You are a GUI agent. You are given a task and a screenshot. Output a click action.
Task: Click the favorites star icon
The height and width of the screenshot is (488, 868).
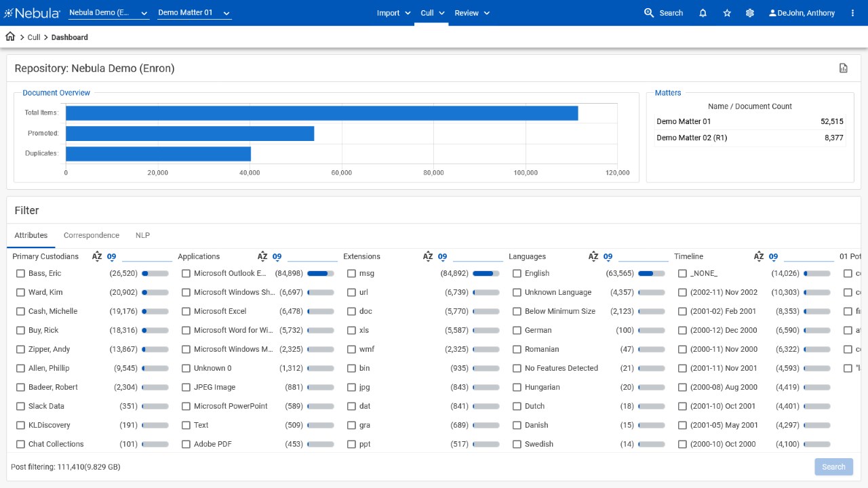click(x=727, y=13)
